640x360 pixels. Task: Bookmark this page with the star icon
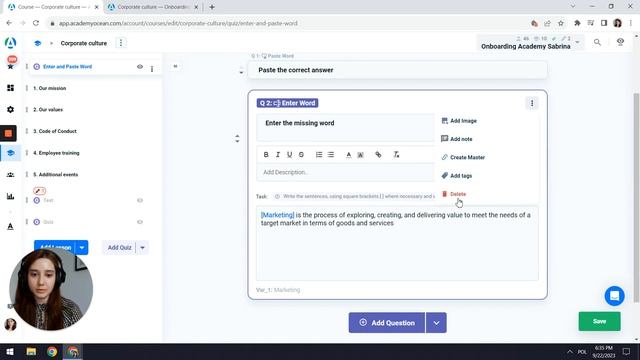pyautogui.click(x=561, y=23)
